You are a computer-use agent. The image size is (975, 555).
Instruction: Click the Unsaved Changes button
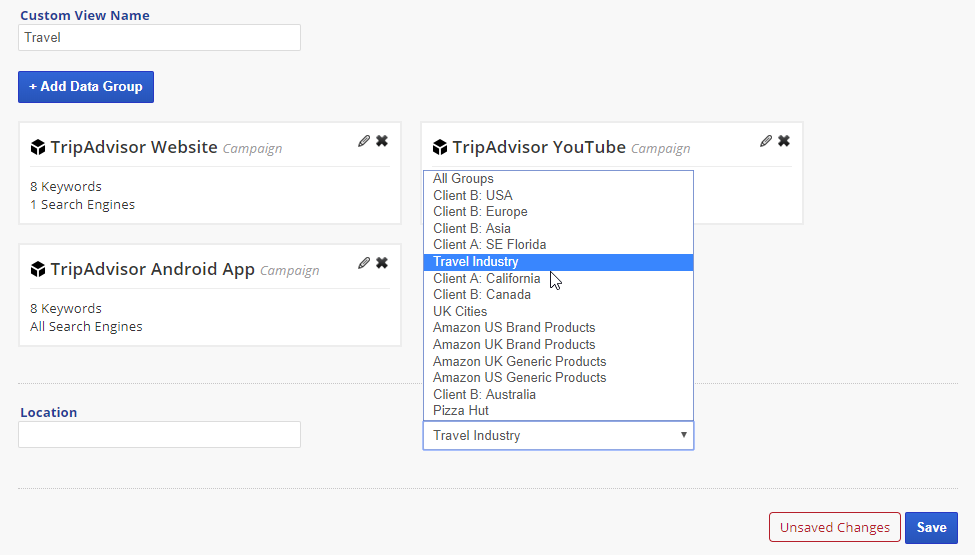(x=834, y=528)
